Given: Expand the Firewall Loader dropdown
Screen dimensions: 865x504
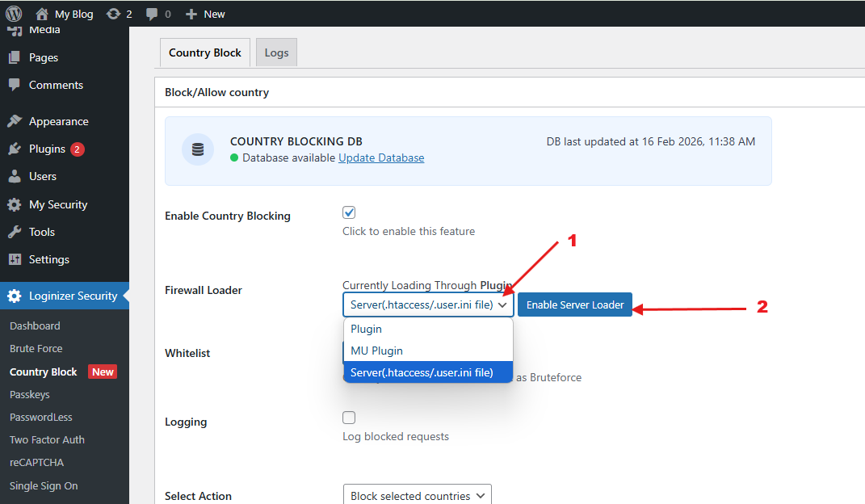Looking at the screenshot, I should pyautogui.click(x=428, y=304).
